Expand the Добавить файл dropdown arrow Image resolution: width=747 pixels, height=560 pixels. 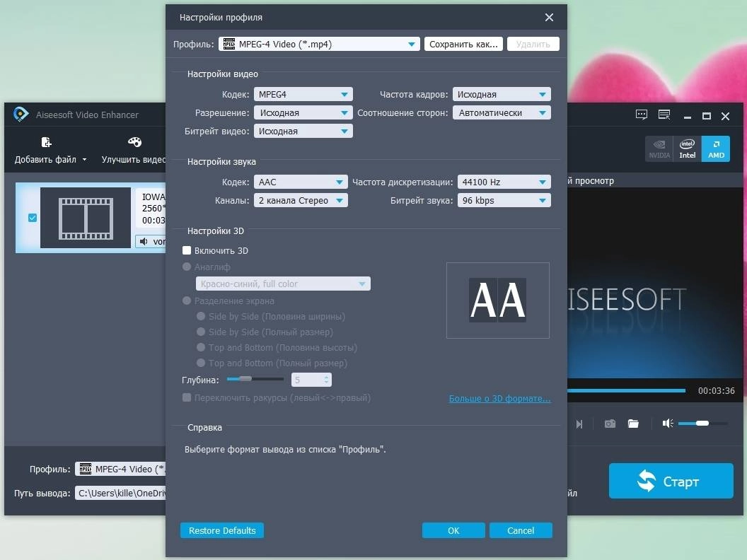pos(84,160)
